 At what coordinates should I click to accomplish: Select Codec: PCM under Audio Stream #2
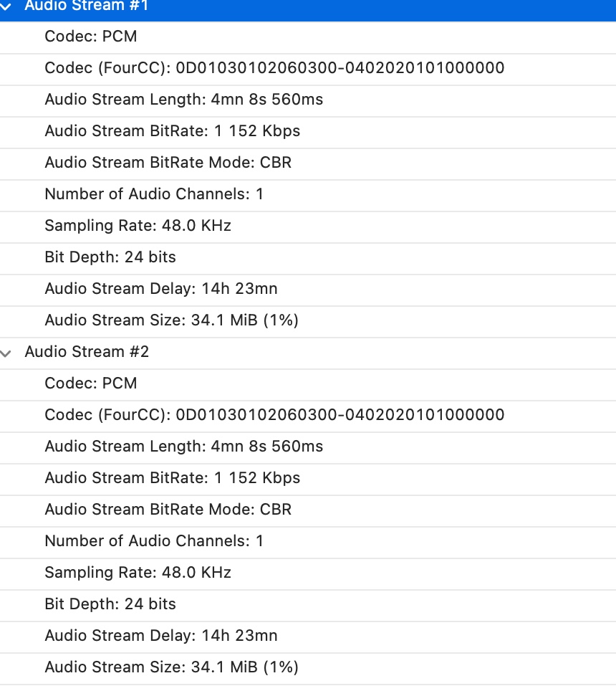click(91, 383)
